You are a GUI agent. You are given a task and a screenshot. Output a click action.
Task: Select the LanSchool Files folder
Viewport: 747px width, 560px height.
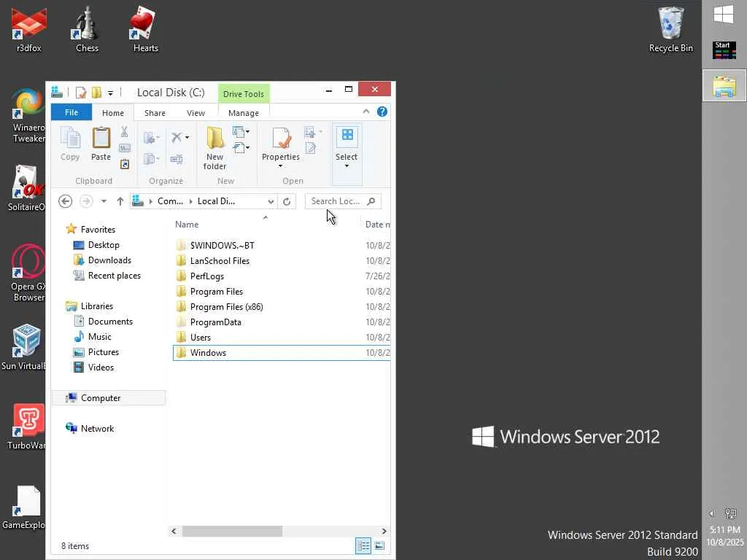pos(220,261)
